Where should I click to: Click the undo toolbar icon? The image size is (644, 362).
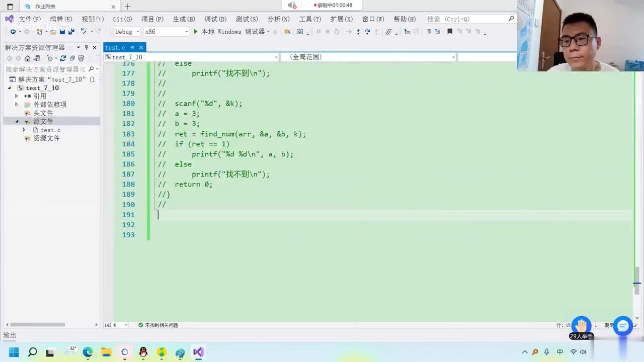click(x=84, y=32)
